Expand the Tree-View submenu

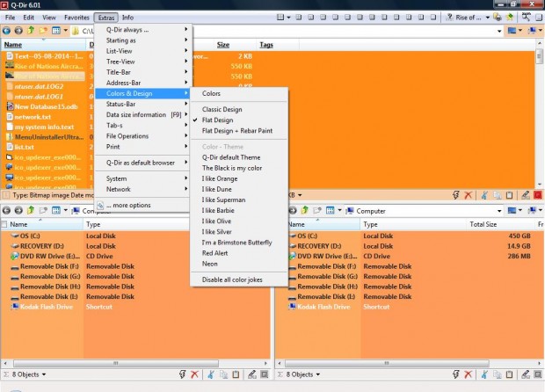click(142, 62)
